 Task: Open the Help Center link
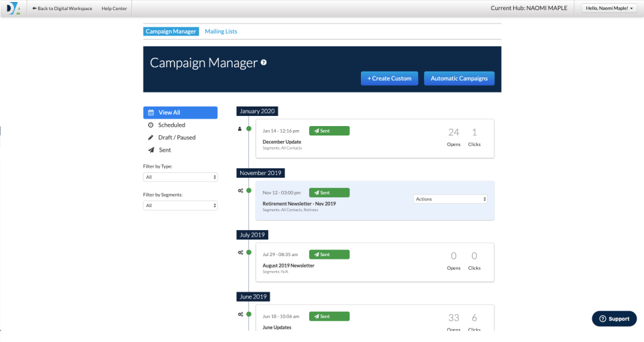point(114,8)
